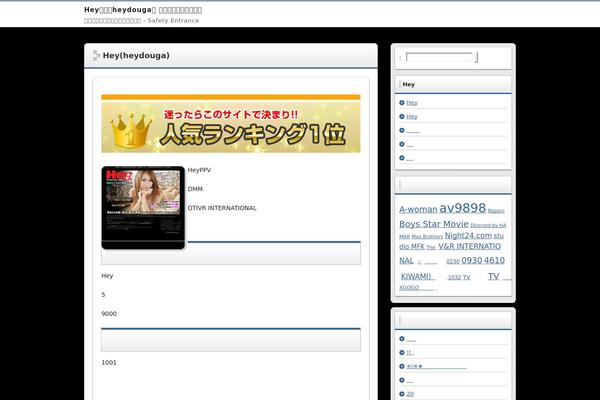Viewport: 600px width, 400px height.
Task: Focus the sidebar search input field
Action: coord(439,57)
